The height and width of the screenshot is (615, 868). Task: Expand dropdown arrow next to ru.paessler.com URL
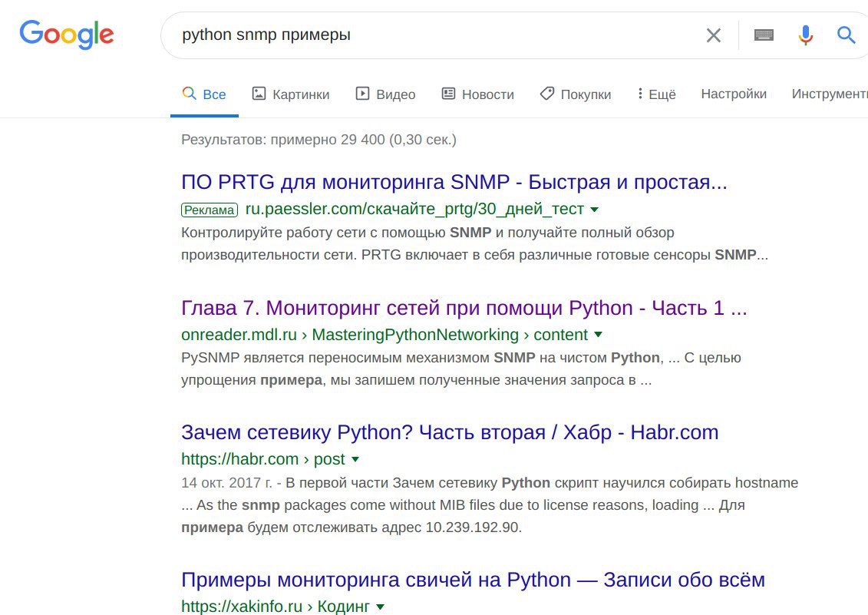pos(595,210)
